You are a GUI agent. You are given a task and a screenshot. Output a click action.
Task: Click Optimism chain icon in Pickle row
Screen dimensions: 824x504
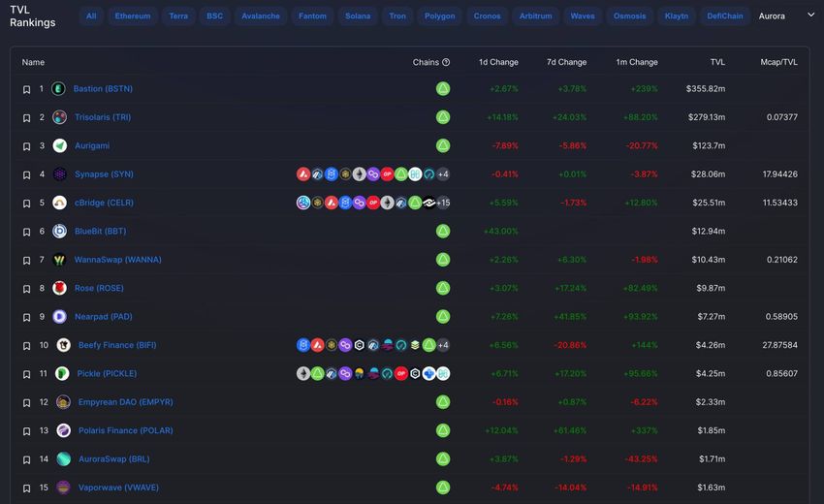coord(401,373)
